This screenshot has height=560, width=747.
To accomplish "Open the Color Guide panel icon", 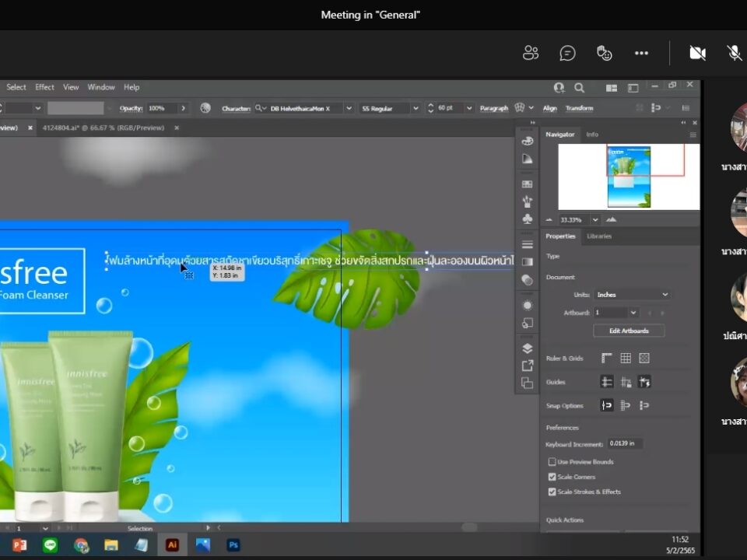I will click(x=528, y=159).
